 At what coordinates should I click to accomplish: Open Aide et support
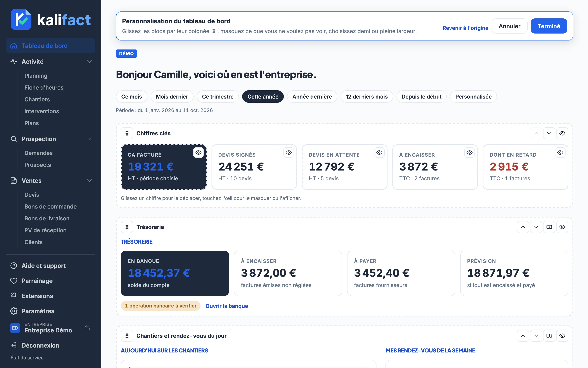(x=50, y=266)
